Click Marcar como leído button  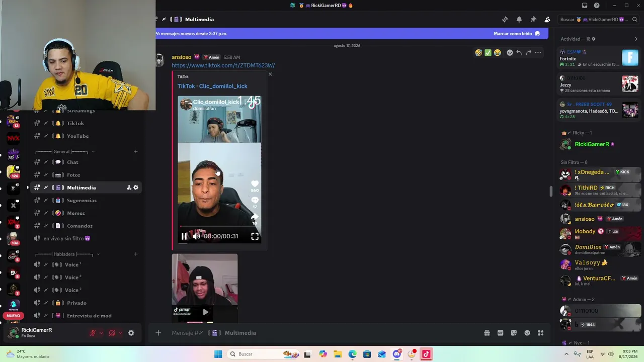pos(517,34)
